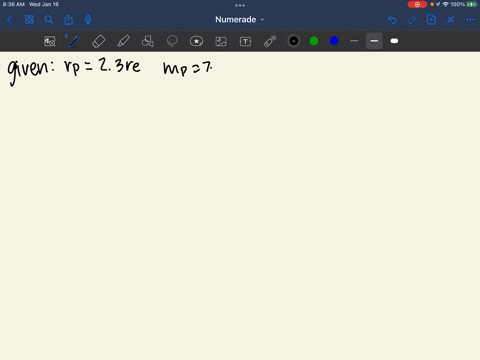Start audio recording with microphone icon

pyautogui.click(x=88, y=20)
